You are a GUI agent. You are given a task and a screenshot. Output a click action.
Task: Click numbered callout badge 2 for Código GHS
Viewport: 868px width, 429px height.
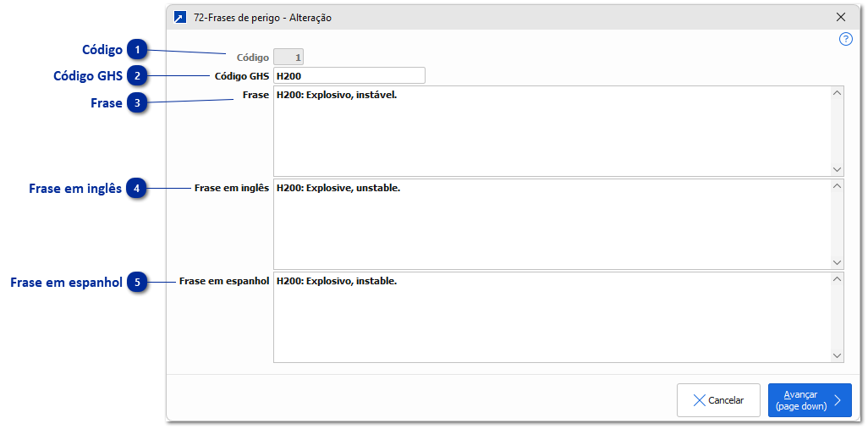coord(137,76)
